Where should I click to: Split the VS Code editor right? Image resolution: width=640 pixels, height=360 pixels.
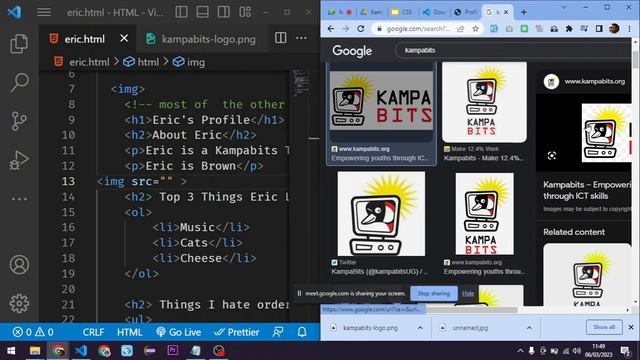click(280, 38)
